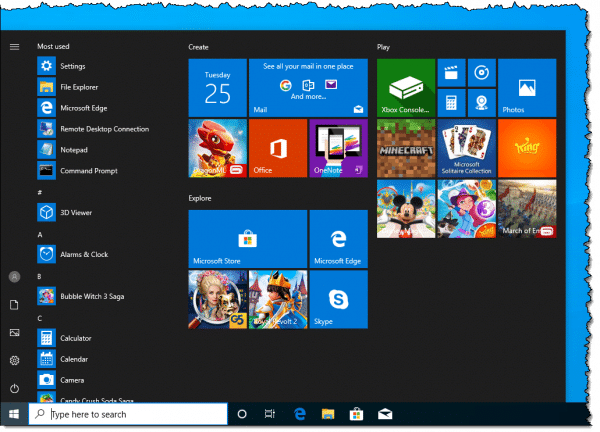The width and height of the screenshot is (600, 432).
Task: Open Pictures from the Start sidebar
Action: point(15,333)
